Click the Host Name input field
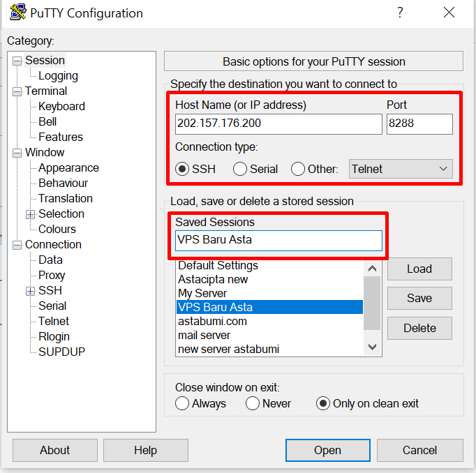This screenshot has height=473, width=476. coord(278,124)
